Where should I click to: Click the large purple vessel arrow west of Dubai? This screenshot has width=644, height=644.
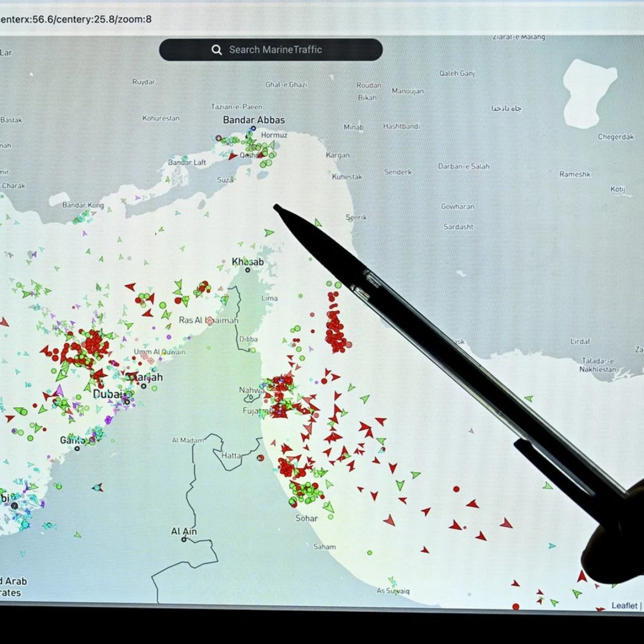pyautogui.click(x=59, y=390)
